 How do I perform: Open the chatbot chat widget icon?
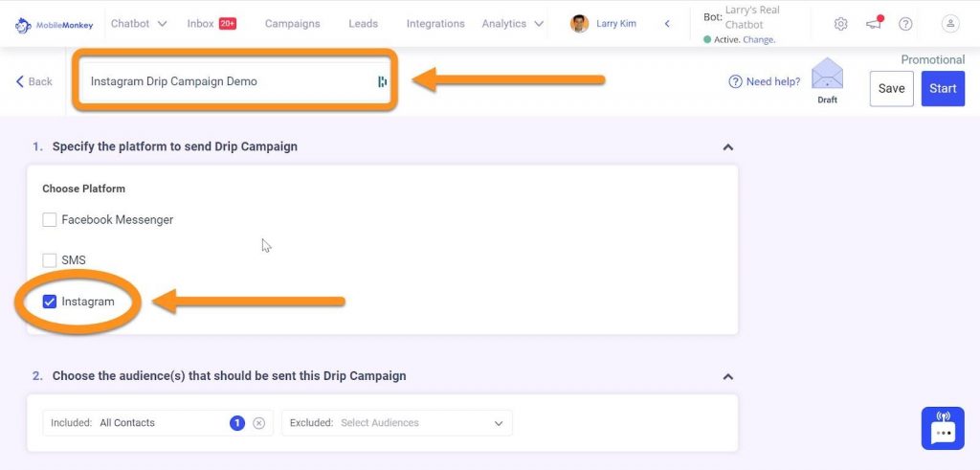[x=943, y=428]
